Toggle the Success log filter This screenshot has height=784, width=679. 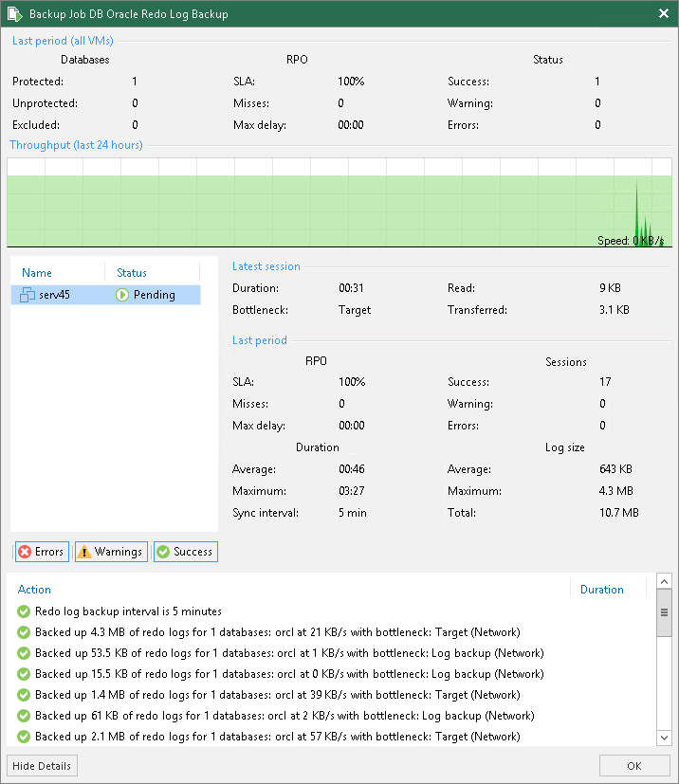185,551
